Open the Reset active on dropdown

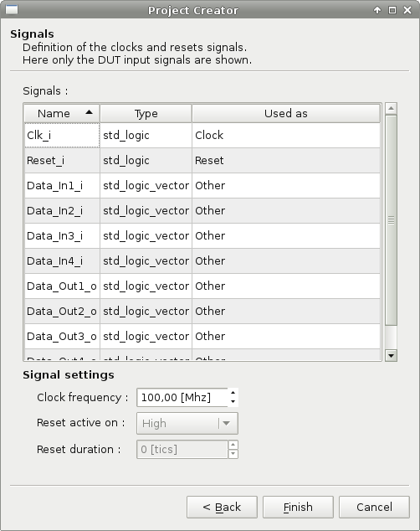click(187, 423)
